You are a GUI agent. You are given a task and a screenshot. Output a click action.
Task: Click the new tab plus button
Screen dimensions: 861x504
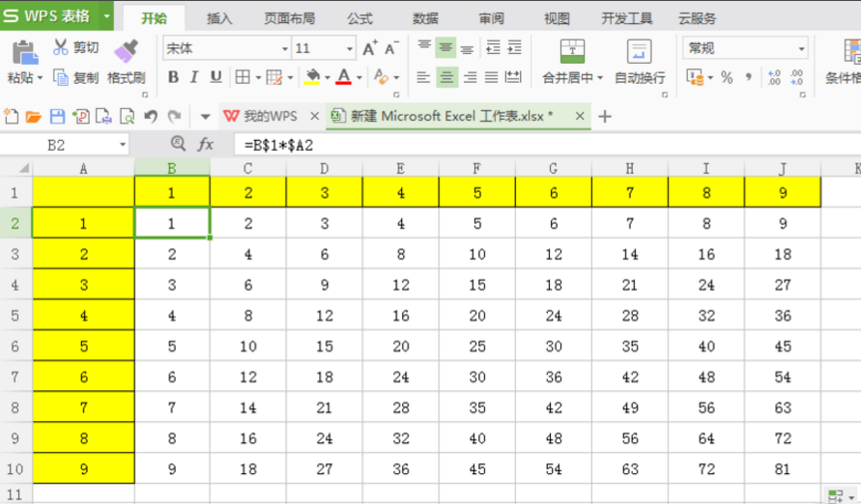[x=606, y=117]
